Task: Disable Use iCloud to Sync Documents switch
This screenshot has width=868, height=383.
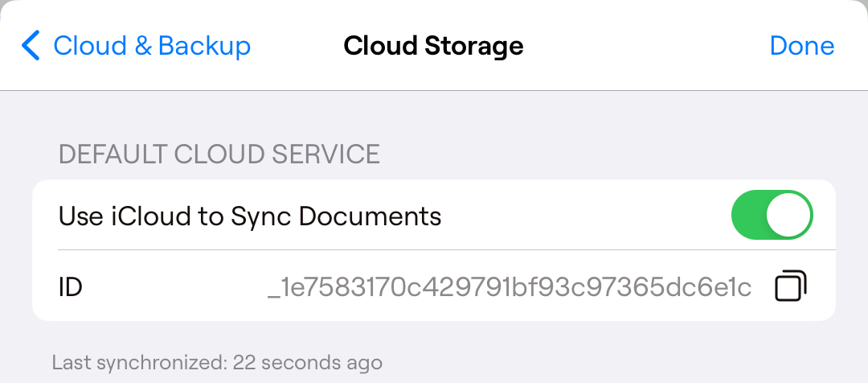Action: click(x=772, y=215)
